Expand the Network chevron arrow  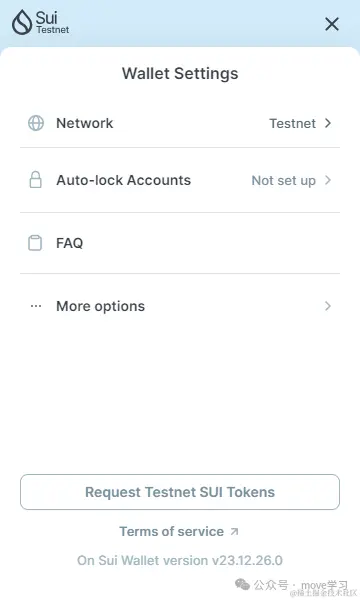coord(328,123)
